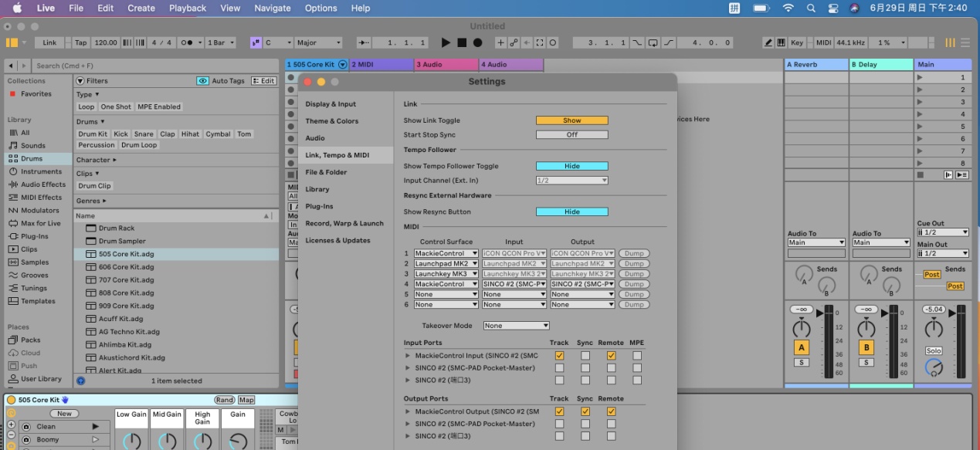Open the Takeover Mode dropdown
This screenshot has height=450, width=980.
[516, 326]
